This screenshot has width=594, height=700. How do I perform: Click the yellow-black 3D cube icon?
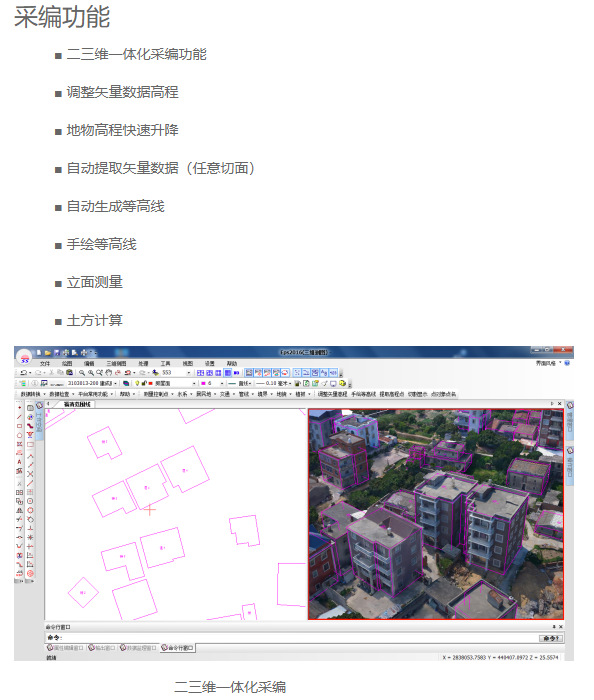pyautogui.click(x=342, y=383)
